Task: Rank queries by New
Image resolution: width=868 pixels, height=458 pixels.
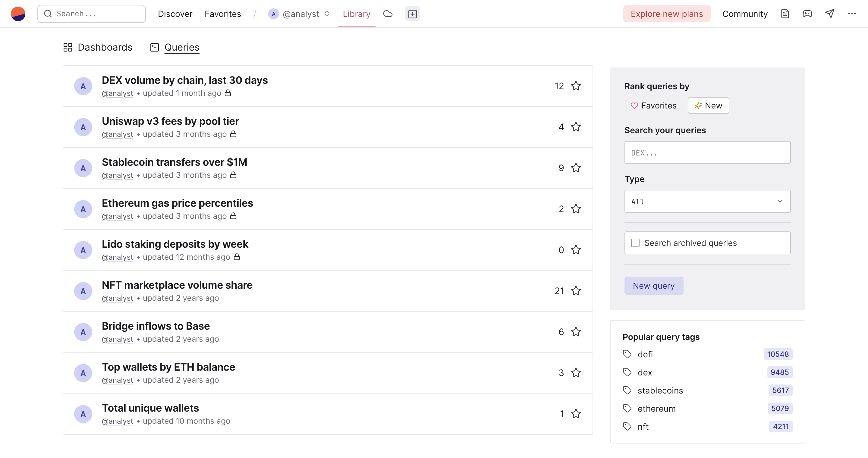Action: tap(708, 106)
